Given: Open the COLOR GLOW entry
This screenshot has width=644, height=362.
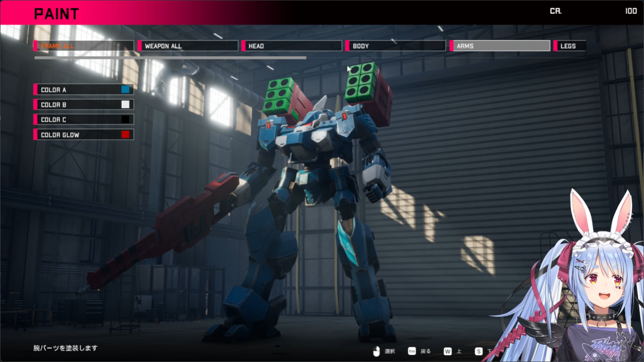Looking at the screenshot, I should point(84,135).
